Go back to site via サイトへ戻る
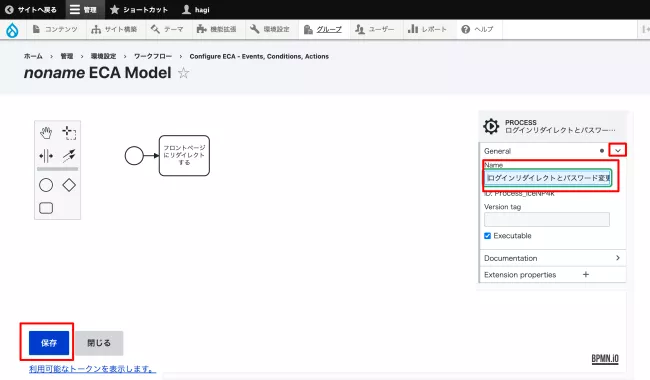Viewport: 650px width, 380px height. (x=31, y=10)
